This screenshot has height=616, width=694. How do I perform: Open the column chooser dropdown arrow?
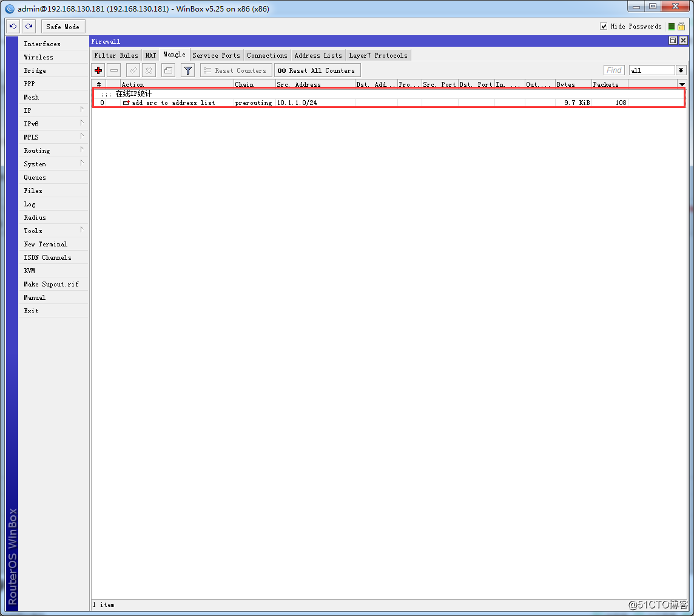pos(682,84)
